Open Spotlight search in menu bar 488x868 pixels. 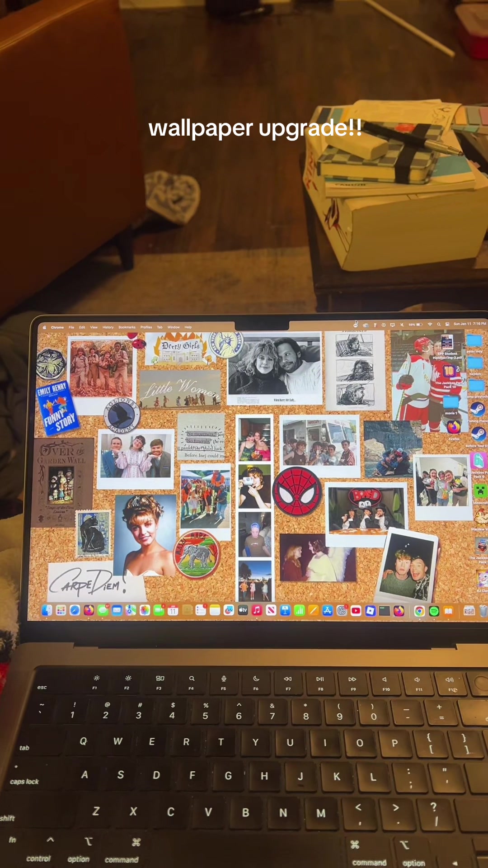click(x=439, y=324)
